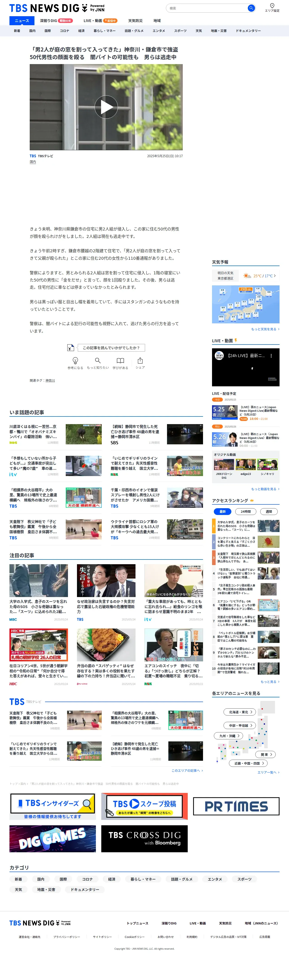Viewport: 289px width, 980px height.
Task: Click the 参考になる lightbulb reaction icon
Action: click(75, 361)
